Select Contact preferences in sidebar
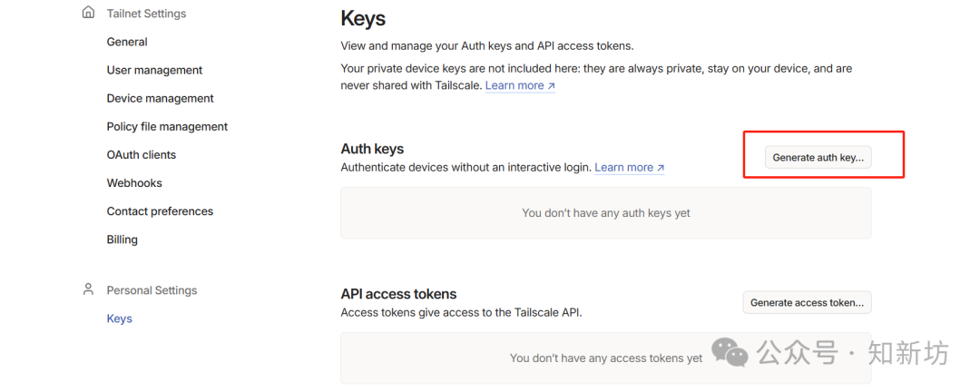 click(160, 211)
